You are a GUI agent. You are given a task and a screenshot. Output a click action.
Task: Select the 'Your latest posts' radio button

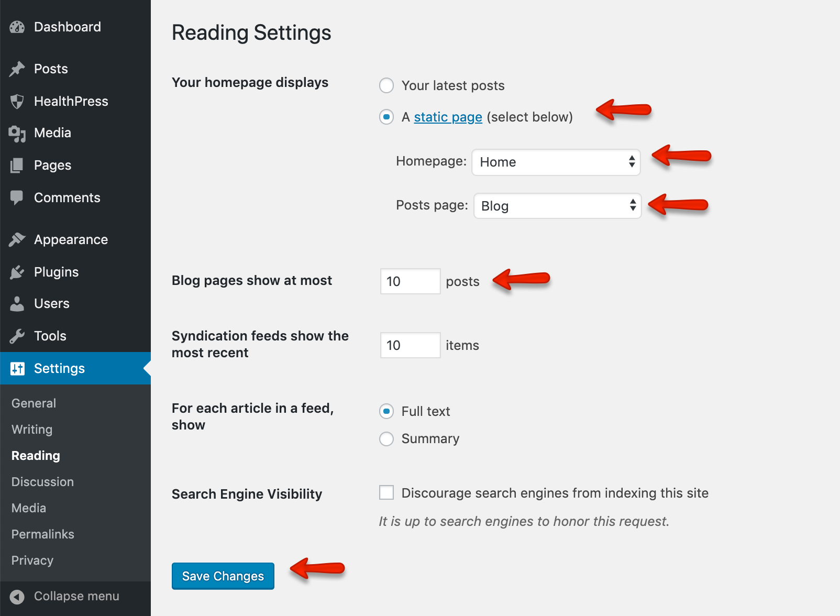point(386,85)
